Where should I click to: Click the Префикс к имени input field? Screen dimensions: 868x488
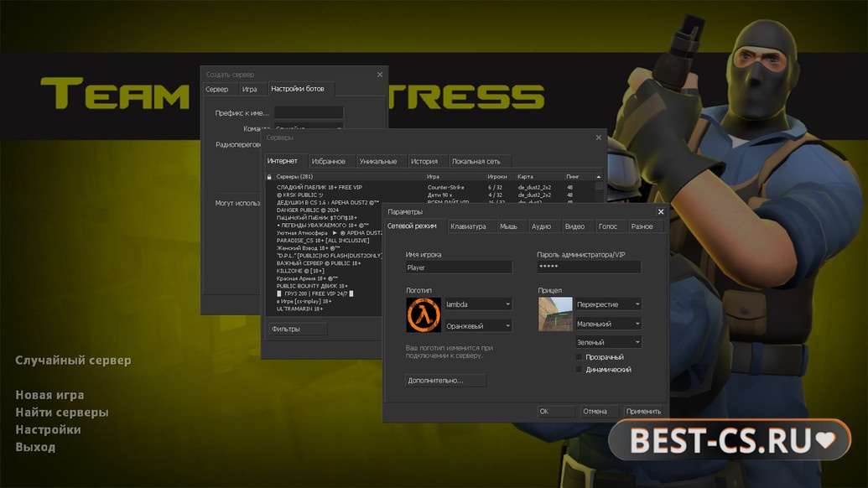(x=309, y=113)
